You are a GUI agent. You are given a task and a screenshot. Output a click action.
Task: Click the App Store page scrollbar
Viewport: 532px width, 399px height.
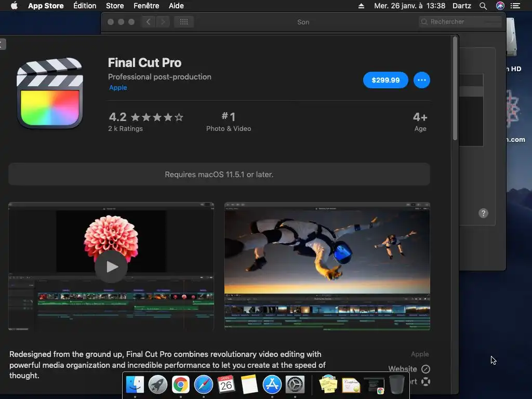coord(455,88)
